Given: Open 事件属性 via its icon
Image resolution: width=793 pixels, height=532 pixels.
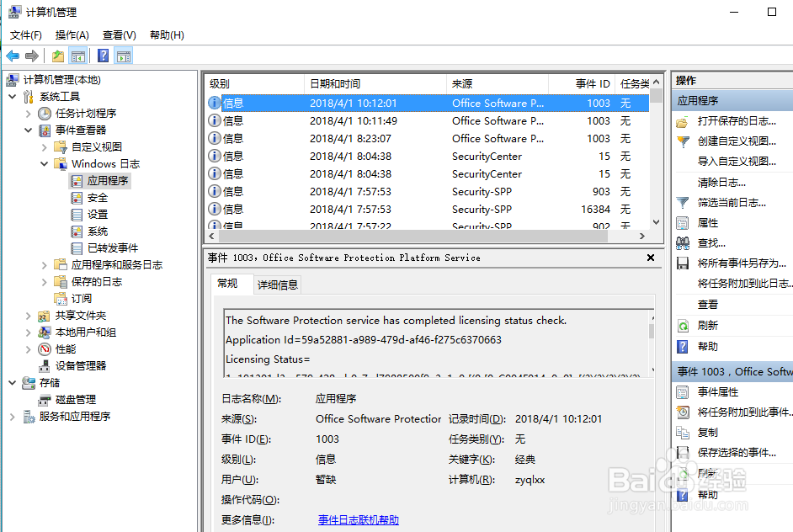Looking at the screenshot, I should point(683,392).
